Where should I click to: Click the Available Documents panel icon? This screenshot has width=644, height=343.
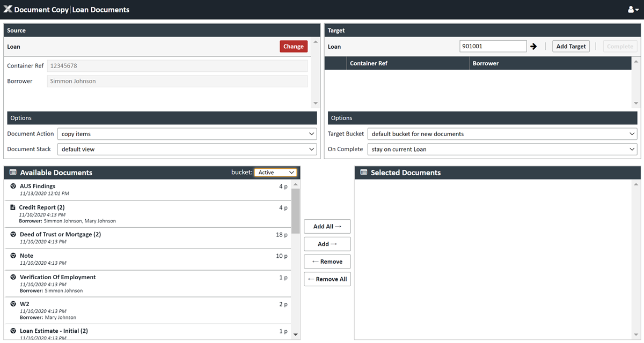pyautogui.click(x=13, y=173)
